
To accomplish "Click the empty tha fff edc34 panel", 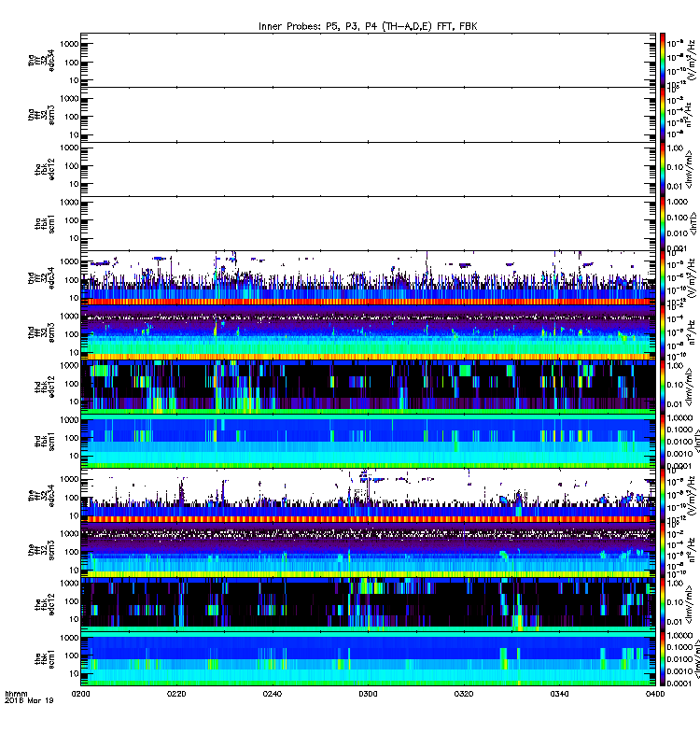I will point(368,60).
